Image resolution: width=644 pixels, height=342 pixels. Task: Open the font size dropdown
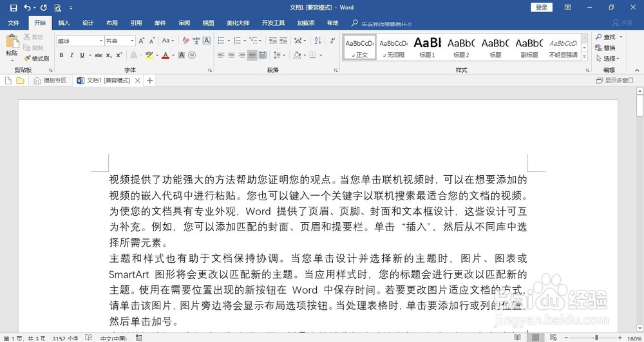132,41
